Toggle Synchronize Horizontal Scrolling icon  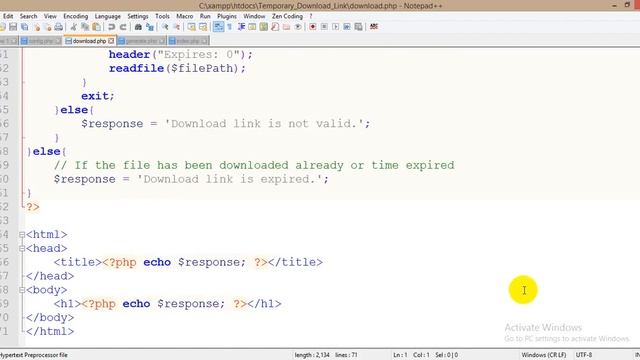(x=203, y=27)
